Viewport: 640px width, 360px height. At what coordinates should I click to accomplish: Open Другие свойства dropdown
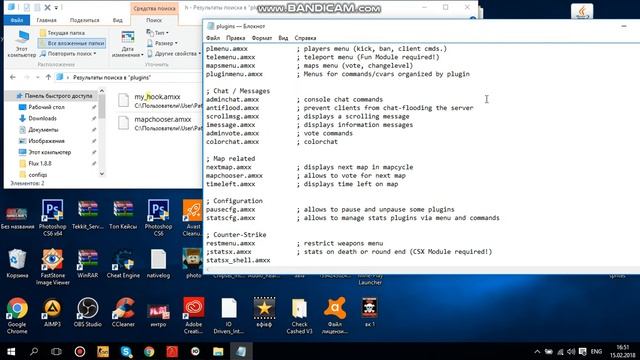[174, 53]
